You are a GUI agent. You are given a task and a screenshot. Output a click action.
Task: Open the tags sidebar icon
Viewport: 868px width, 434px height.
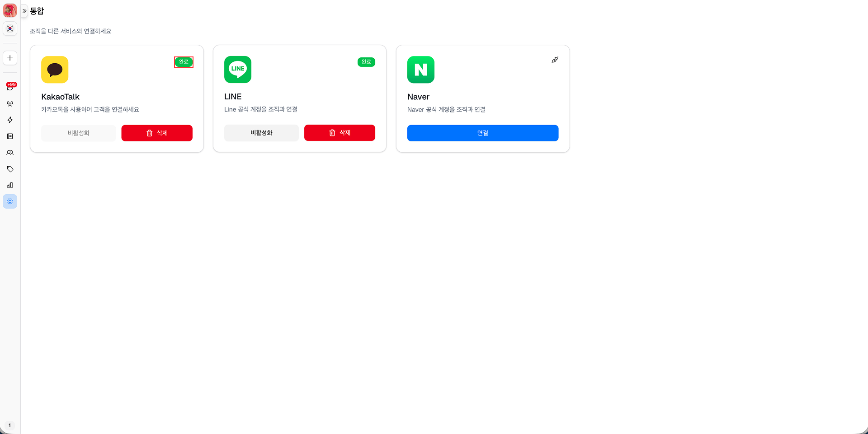[x=10, y=168]
